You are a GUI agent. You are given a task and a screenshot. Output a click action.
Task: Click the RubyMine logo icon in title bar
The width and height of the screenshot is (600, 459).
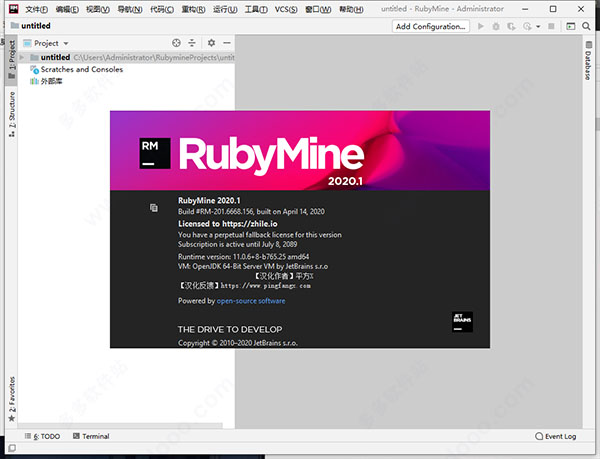13,9
